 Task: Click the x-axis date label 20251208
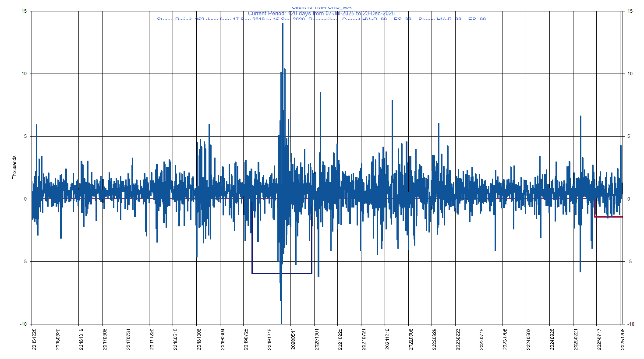pyautogui.click(x=623, y=339)
